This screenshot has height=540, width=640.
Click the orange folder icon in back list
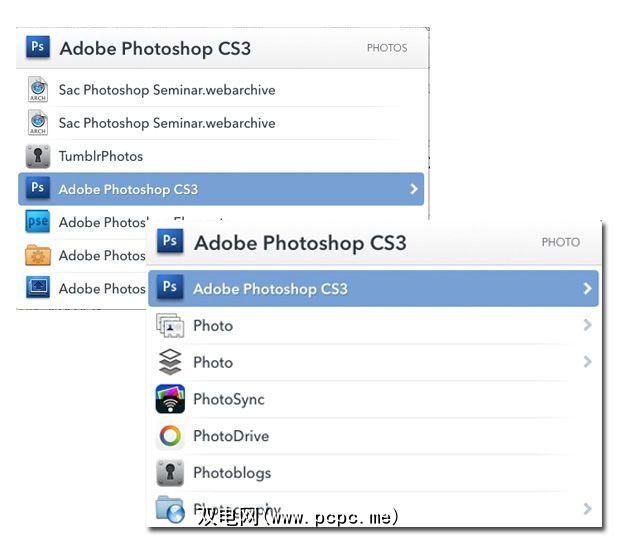tap(38, 255)
